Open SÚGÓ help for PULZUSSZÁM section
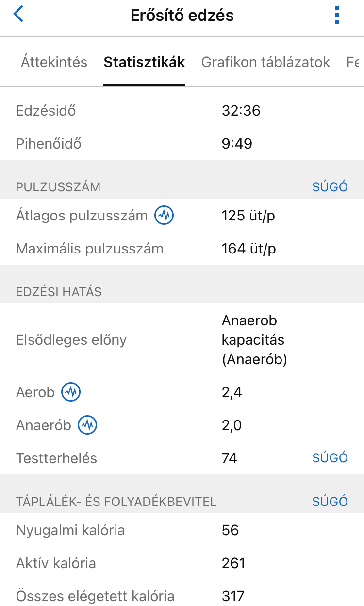Viewport: 364px width, 606px height. coord(330,187)
